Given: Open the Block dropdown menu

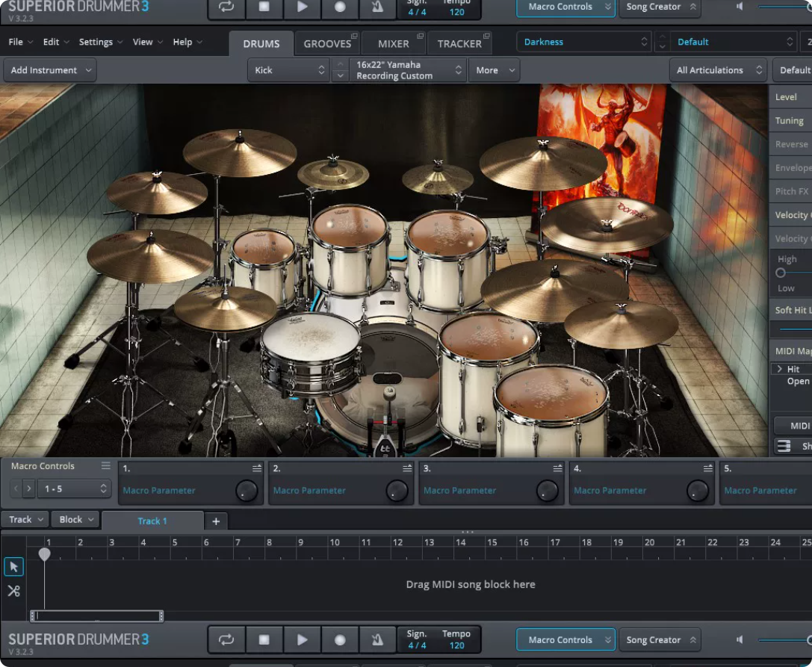Looking at the screenshot, I should [75, 520].
